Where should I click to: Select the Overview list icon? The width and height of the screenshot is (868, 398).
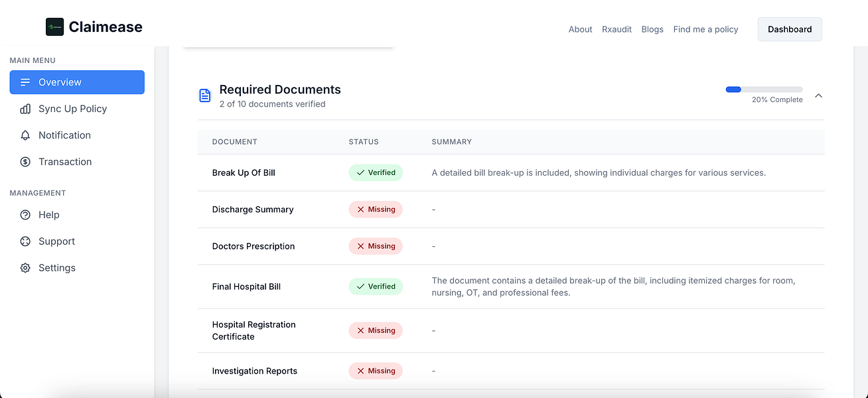pyautogui.click(x=25, y=82)
